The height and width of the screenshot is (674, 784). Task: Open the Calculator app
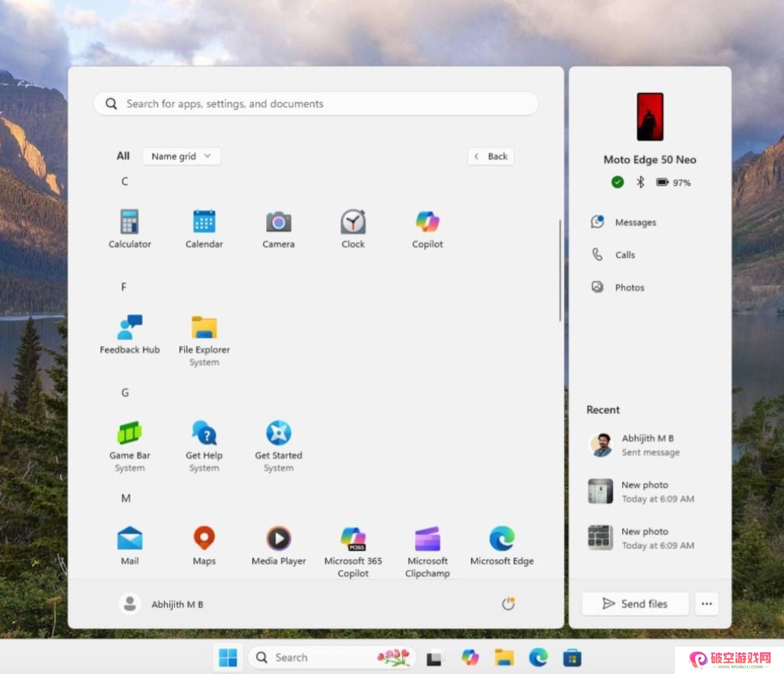129,228
